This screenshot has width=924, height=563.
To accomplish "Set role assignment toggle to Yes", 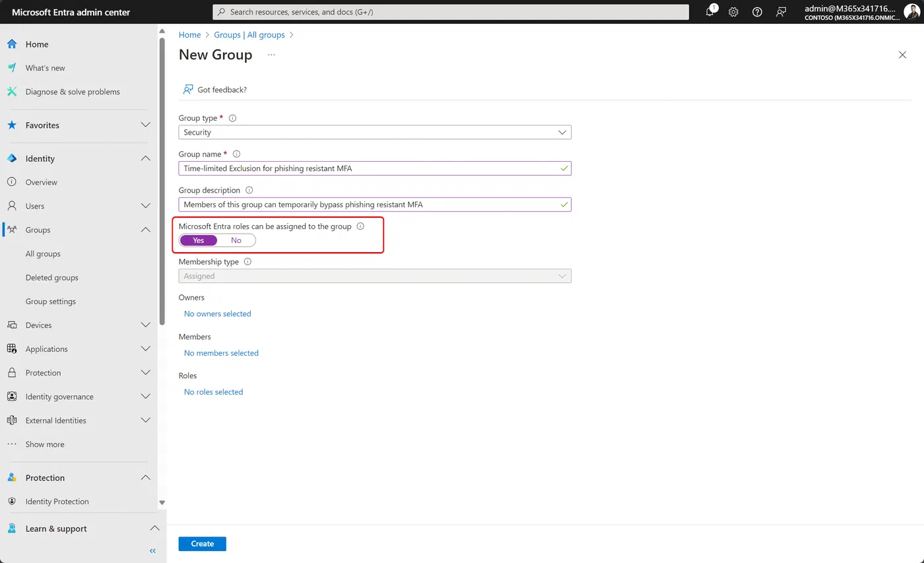I will (x=198, y=240).
